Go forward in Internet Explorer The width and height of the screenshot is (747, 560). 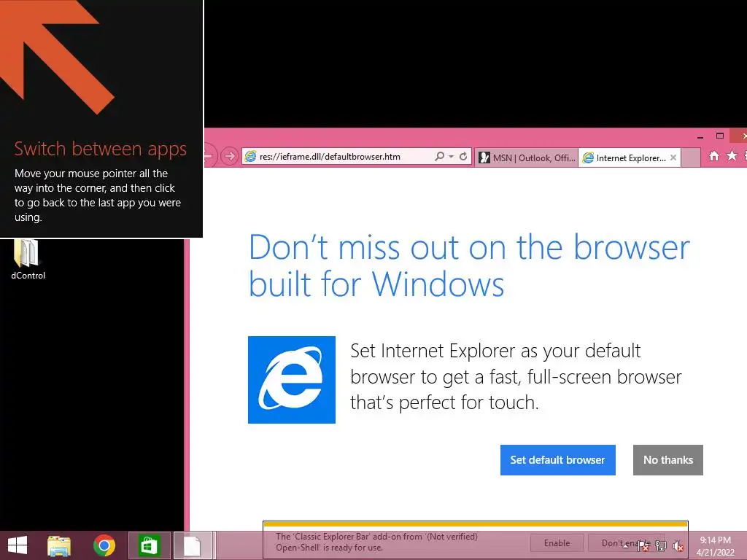pos(230,156)
